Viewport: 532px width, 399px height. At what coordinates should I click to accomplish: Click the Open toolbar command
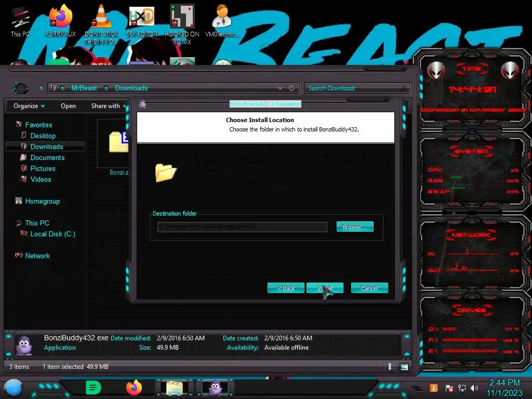[x=68, y=106]
